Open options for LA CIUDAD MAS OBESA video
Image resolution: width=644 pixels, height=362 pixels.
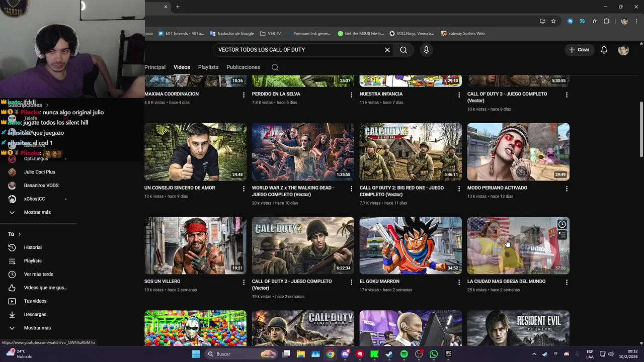tap(567, 282)
